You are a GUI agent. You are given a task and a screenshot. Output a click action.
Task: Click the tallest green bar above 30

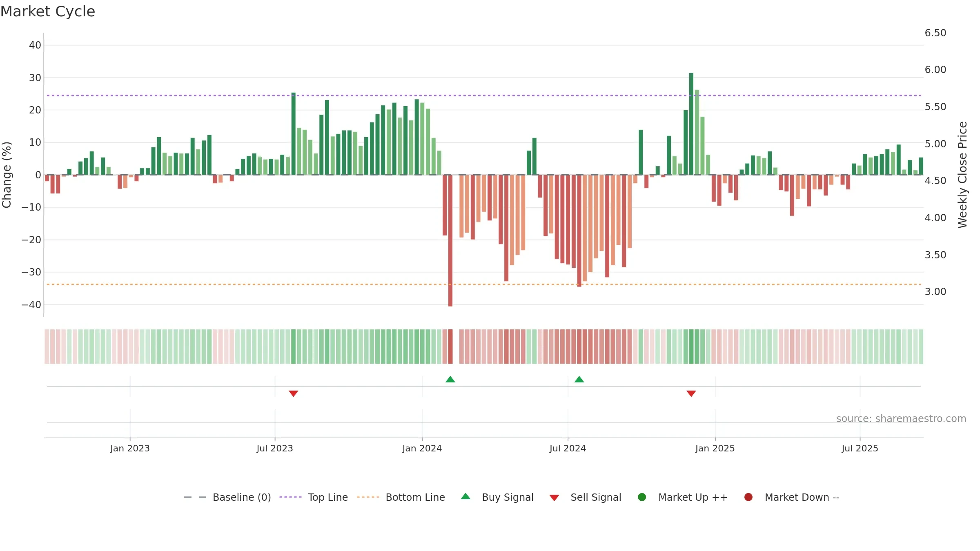tap(691, 124)
